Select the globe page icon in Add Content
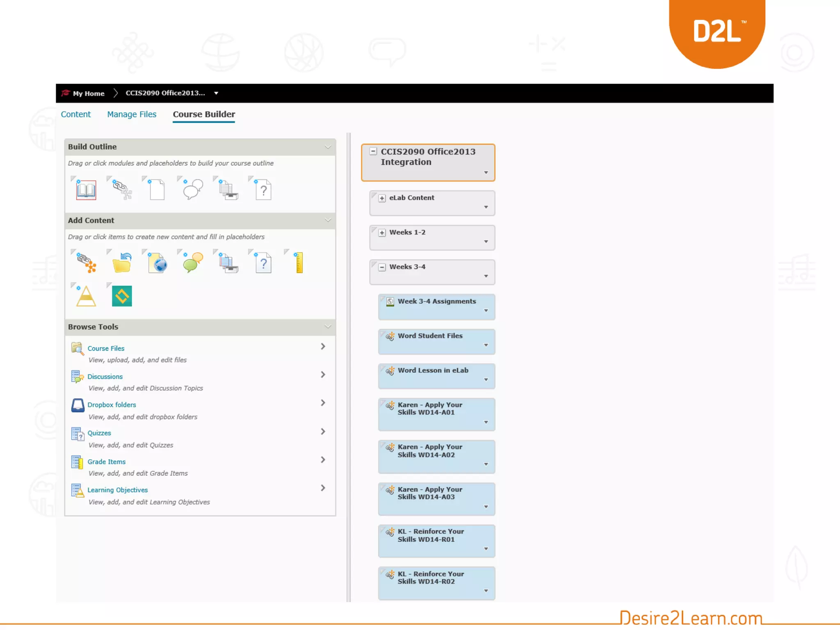This screenshot has width=840, height=630. pos(157,263)
